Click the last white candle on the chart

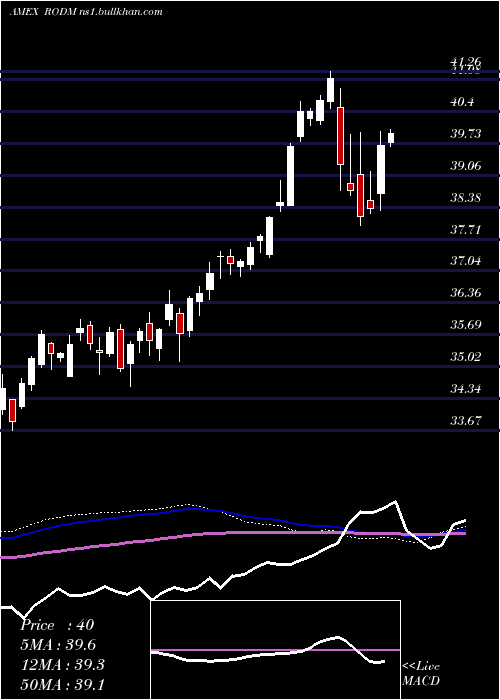click(x=391, y=138)
